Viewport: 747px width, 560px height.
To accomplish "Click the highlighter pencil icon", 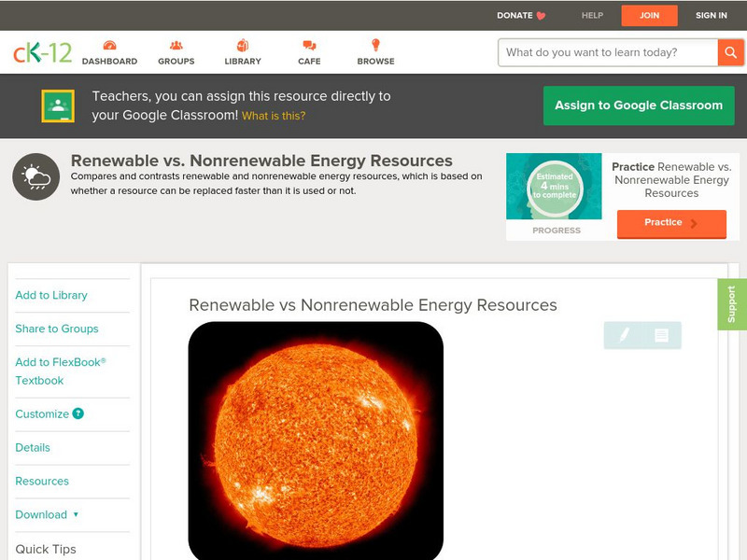I will coord(624,335).
